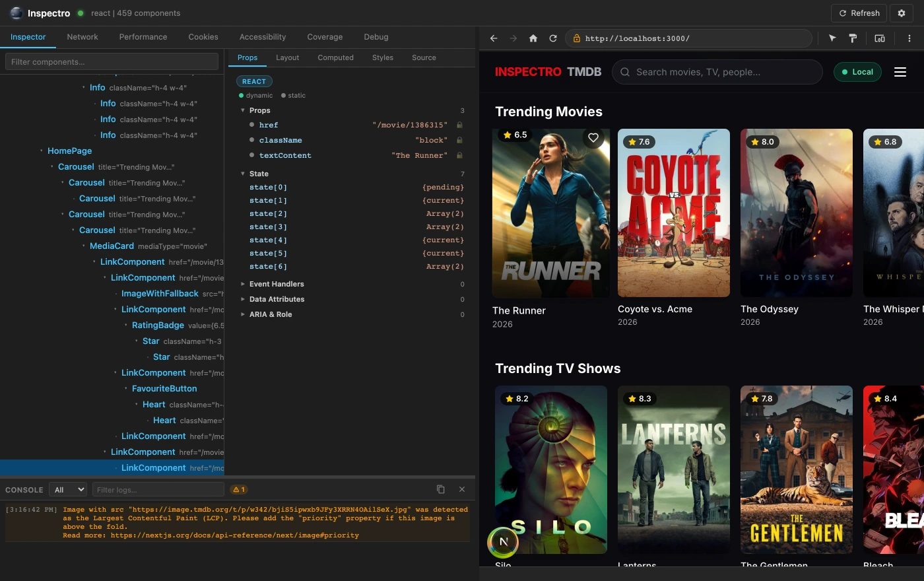Switch to the Performance tab

point(143,37)
